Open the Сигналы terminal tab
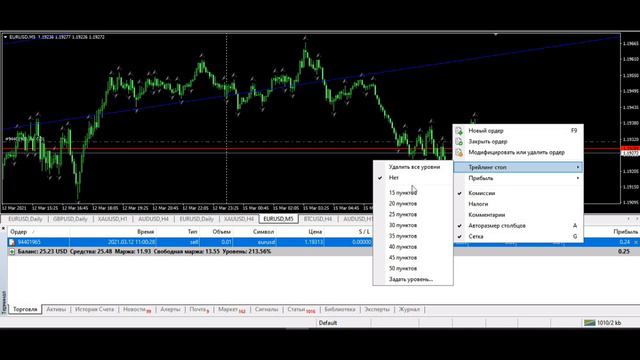This screenshot has height=360, width=640. pyautogui.click(x=266, y=309)
